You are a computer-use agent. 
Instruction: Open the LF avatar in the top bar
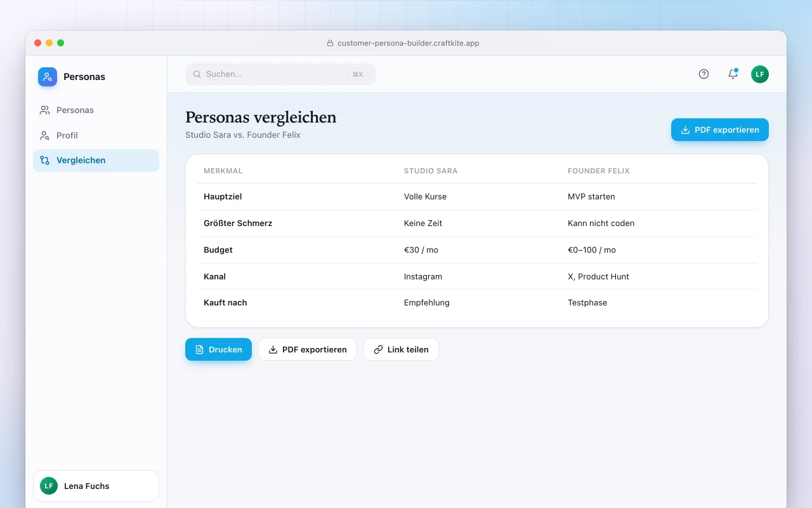pyautogui.click(x=760, y=74)
